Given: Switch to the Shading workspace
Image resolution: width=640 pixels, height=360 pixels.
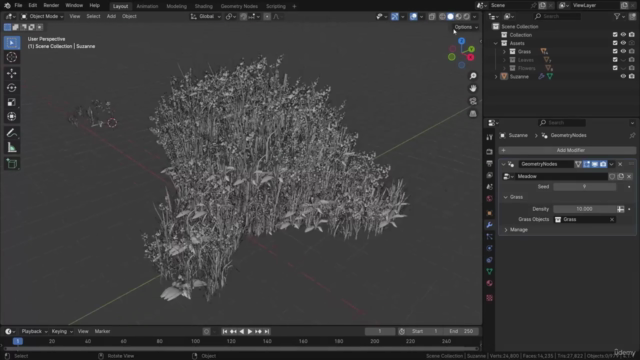Looking at the screenshot, I should [x=203, y=6].
